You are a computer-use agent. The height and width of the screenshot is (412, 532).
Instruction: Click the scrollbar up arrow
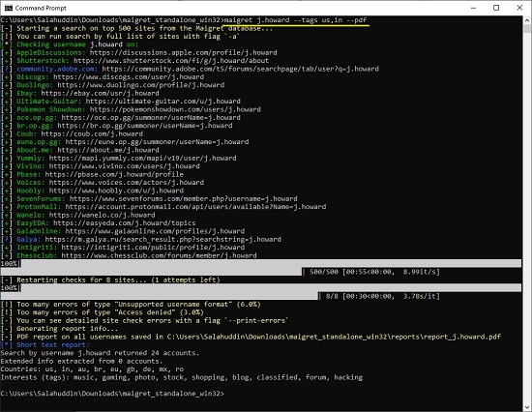click(x=527, y=20)
